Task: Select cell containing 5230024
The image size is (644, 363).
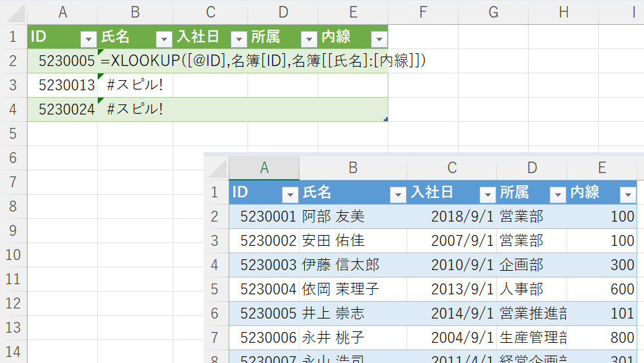Action: tap(63, 110)
